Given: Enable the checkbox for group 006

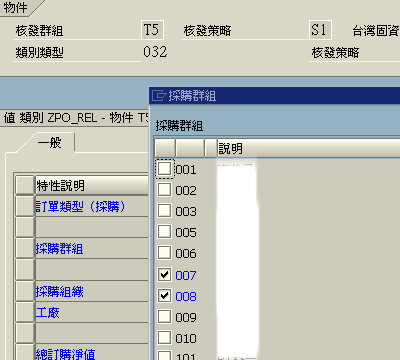Looking at the screenshot, I should click(164, 253).
